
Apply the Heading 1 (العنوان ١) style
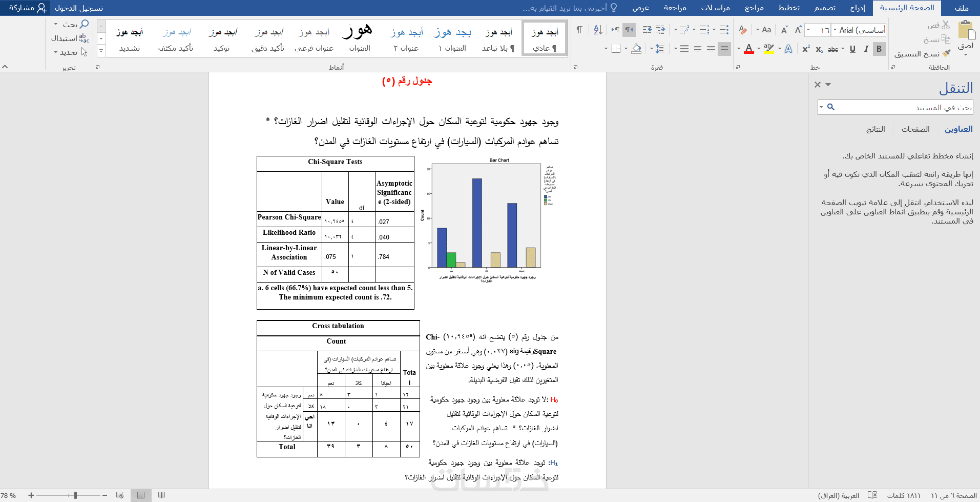(x=452, y=38)
